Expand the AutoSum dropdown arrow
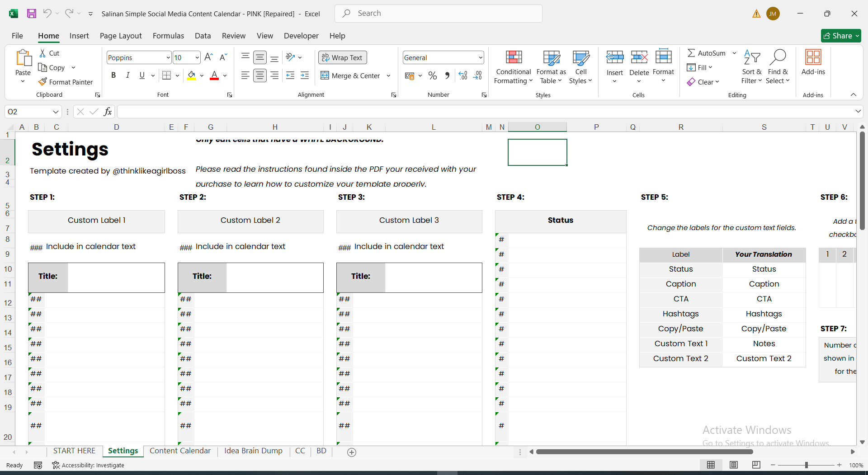Viewport: 868px width, 475px height. (734, 53)
